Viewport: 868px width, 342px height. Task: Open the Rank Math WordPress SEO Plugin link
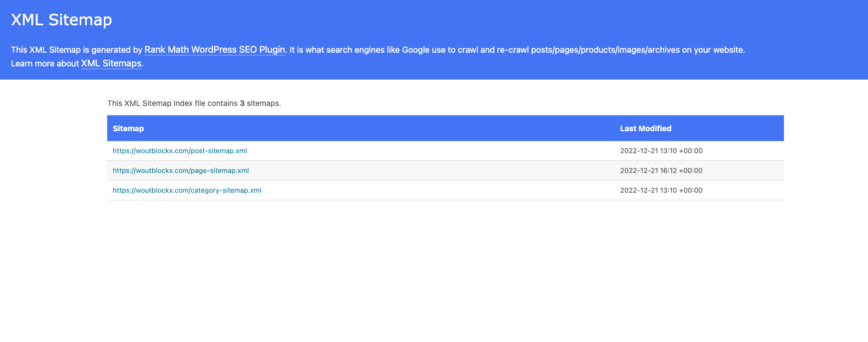[214, 49]
